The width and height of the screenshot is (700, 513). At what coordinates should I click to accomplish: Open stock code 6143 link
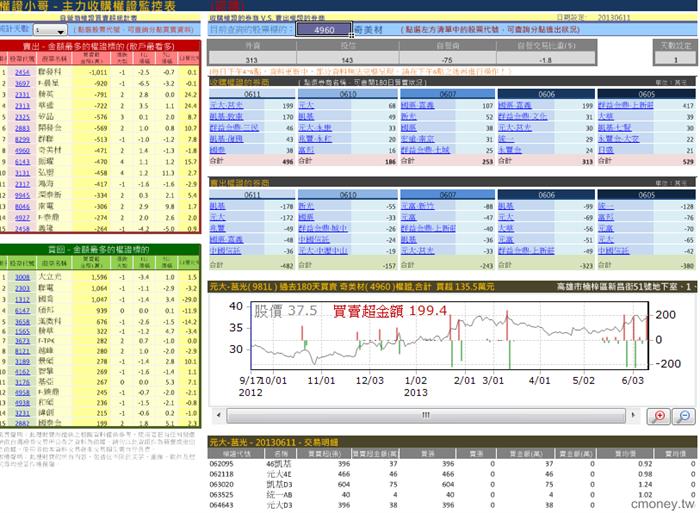(x=22, y=162)
